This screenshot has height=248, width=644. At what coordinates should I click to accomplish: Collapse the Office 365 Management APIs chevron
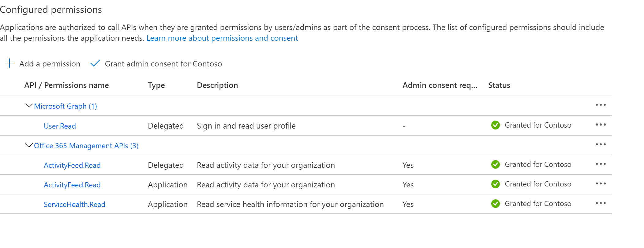click(29, 145)
